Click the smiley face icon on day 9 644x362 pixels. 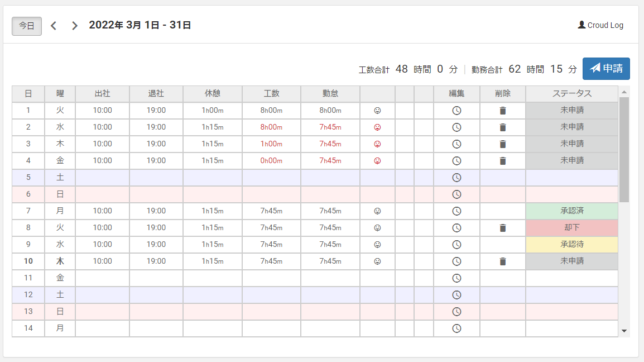click(x=377, y=244)
